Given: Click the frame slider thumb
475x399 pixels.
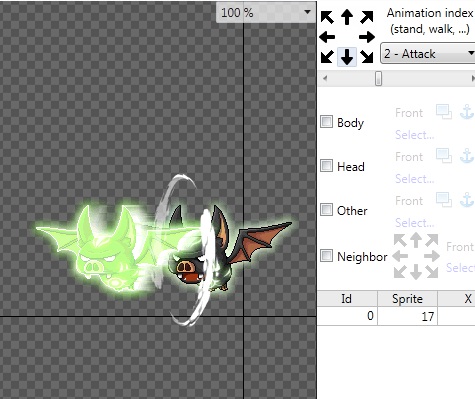Looking at the screenshot, I should [378, 79].
